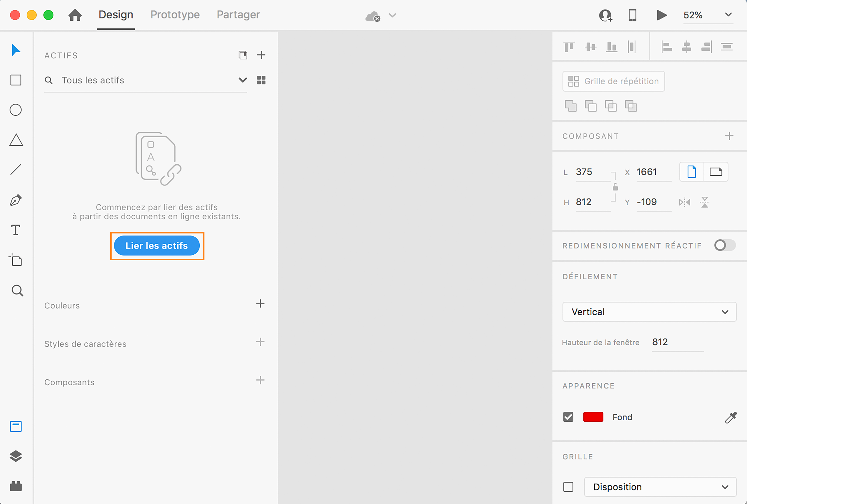860x504 pixels.
Task: Enable the Grille Disposition checkbox
Action: tap(568, 487)
